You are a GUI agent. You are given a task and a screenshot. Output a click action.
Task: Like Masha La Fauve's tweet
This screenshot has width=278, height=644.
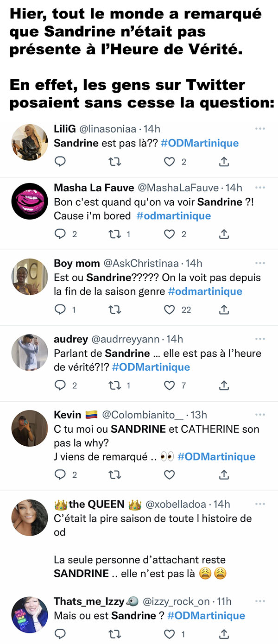(x=170, y=234)
